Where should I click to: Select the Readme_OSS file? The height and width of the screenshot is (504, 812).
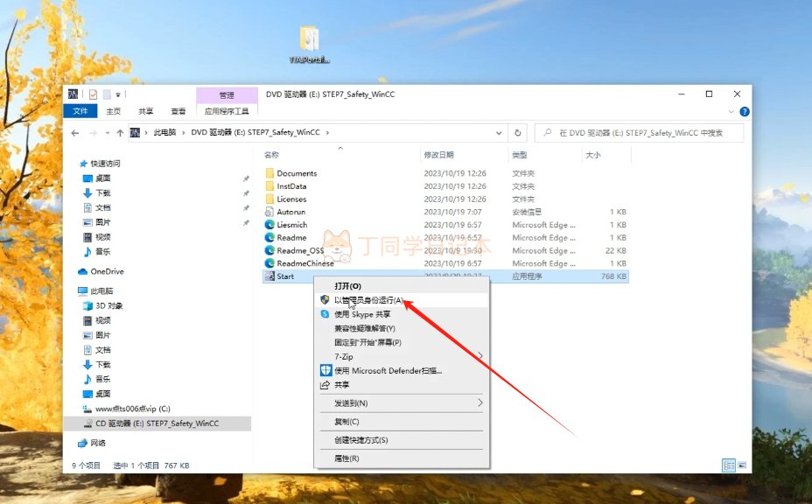(x=300, y=251)
